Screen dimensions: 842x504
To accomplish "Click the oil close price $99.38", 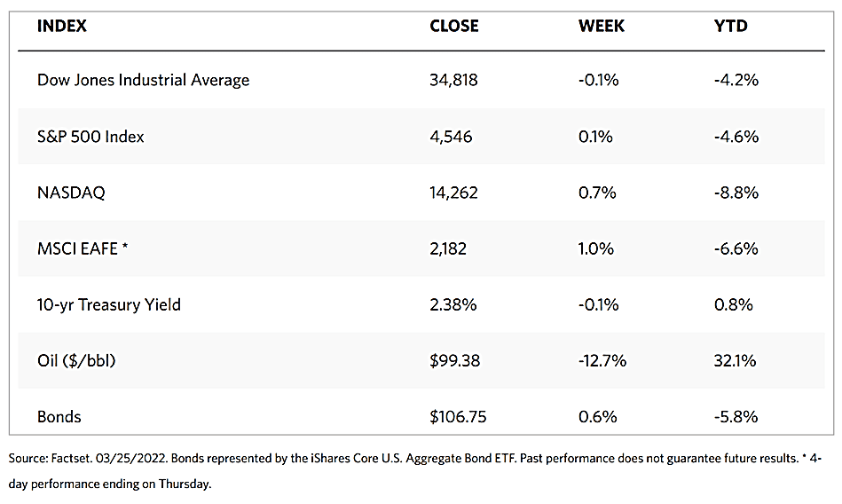I will tap(456, 360).
